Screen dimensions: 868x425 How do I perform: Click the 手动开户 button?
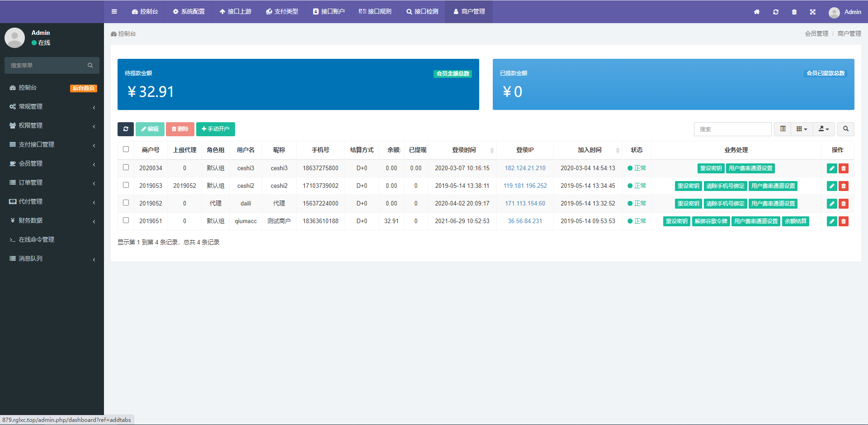click(x=216, y=129)
